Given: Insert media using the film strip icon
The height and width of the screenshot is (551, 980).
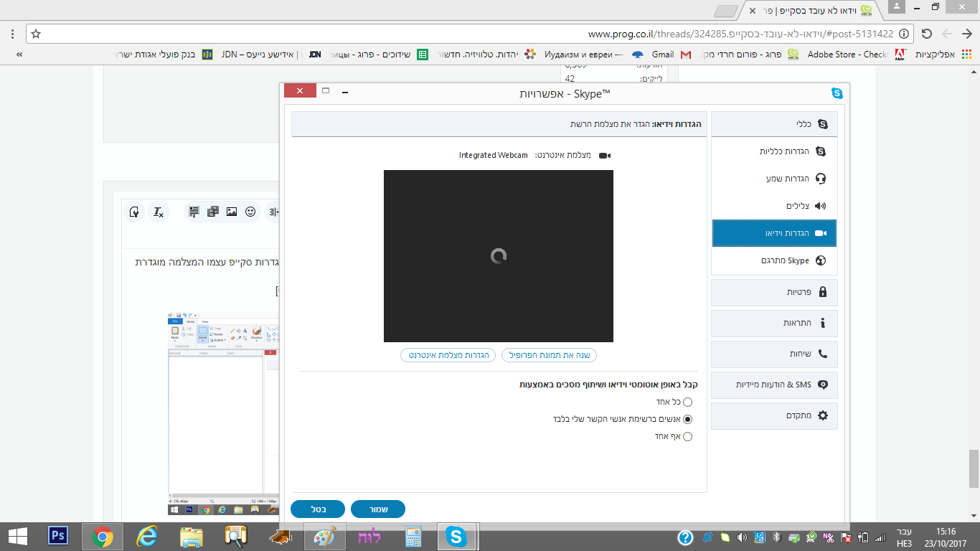Looking at the screenshot, I should [213, 212].
